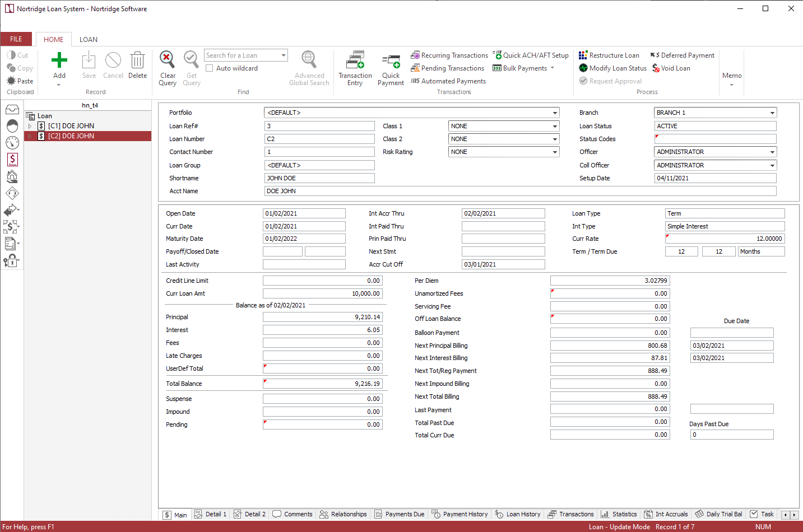Enable Auto wildcard checkbox
Viewport: 803px width, 532px height.
[x=210, y=68]
